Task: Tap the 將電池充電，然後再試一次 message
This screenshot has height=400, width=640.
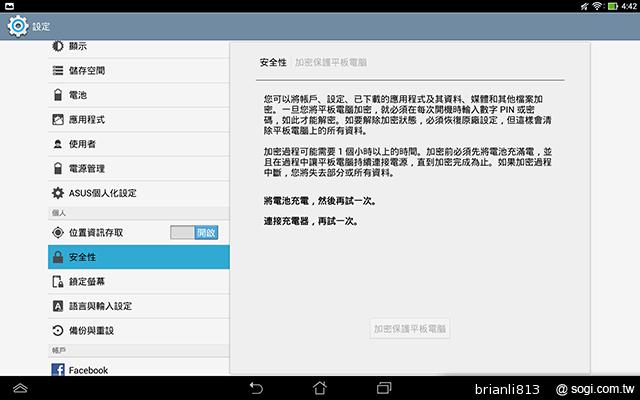Action: [x=320, y=201]
